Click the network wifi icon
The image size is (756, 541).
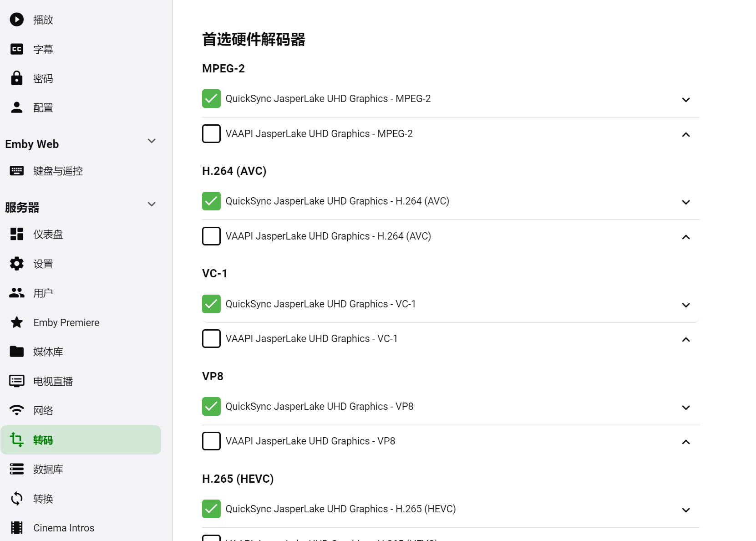pyautogui.click(x=17, y=410)
